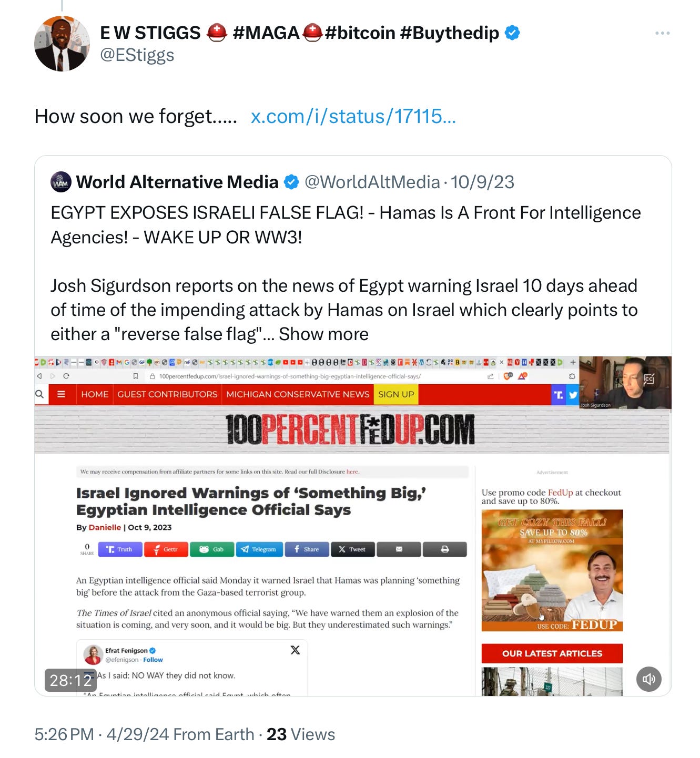Screen dimensions: 700x758
Task: Select HOME in the red navigation bar
Action: click(95, 394)
